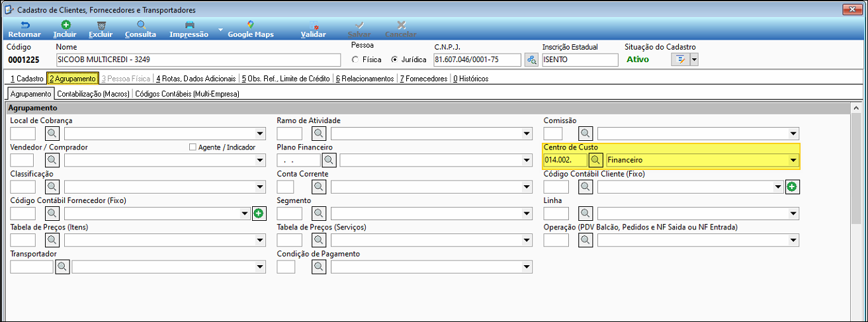The height and width of the screenshot is (322, 868).
Task: Switch to the 1 Cadastro tab
Action: 26,78
